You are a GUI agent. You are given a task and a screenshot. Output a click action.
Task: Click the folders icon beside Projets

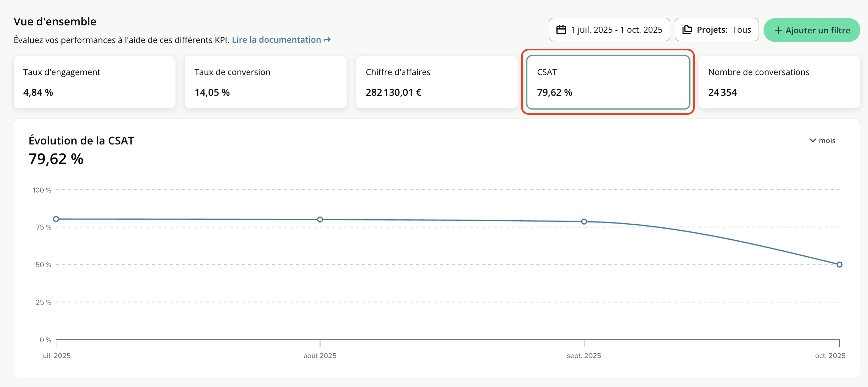pos(687,30)
